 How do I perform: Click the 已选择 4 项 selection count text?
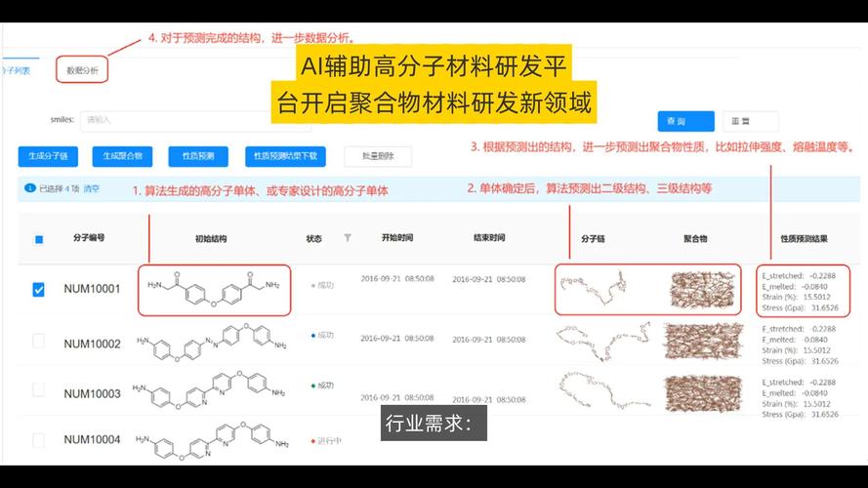[60, 188]
